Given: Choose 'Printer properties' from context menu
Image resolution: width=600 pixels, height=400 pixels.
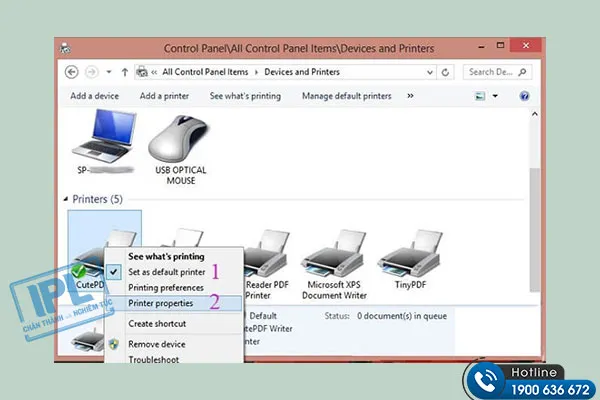Looking at the screenshot, I should pyautogui.click(x=166, y=302).
